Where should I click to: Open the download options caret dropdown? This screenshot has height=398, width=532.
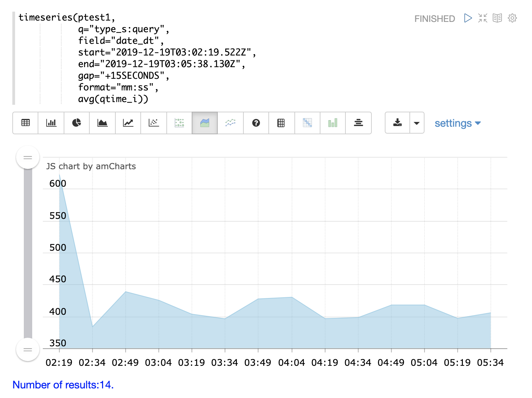[x=417, y=123]
